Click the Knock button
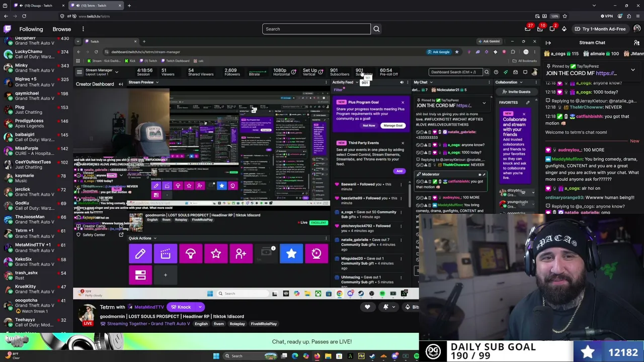644x362 pixels. click(x=181, y=307)
